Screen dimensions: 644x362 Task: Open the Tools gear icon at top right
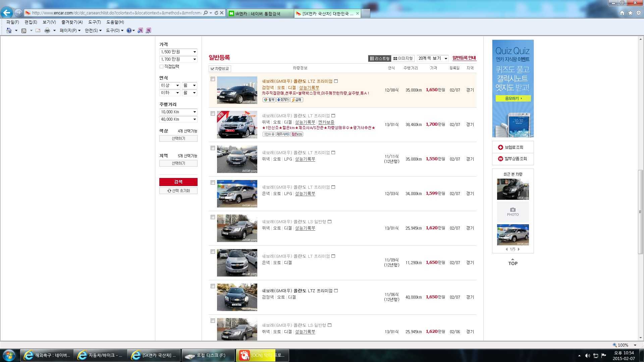coord(639,13)
